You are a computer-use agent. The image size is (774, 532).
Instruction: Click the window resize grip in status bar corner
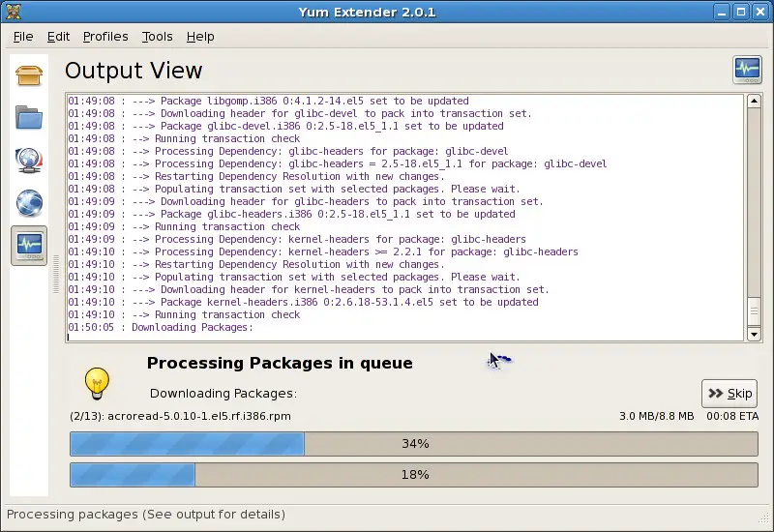[x=764, y=517]
